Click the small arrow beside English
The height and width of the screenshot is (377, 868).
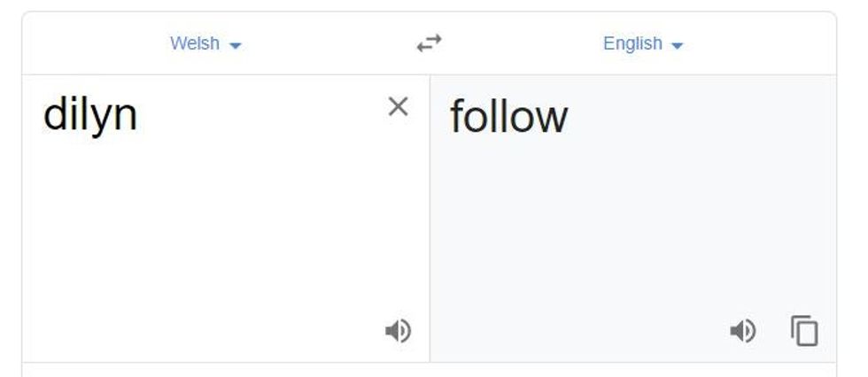click(x=678, y=45)
